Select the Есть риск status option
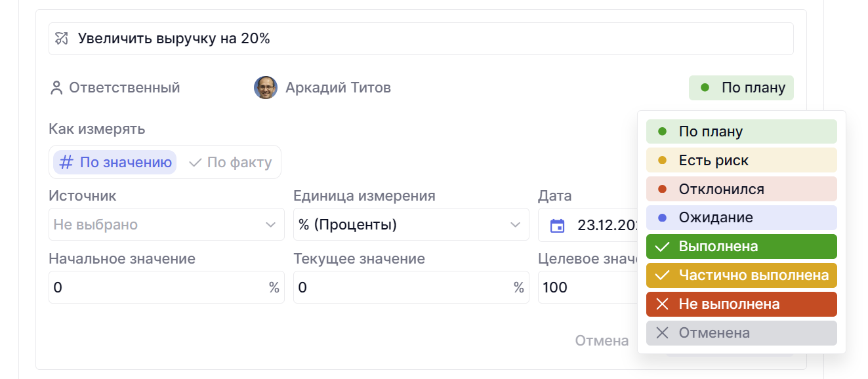 tap(741, 161)
